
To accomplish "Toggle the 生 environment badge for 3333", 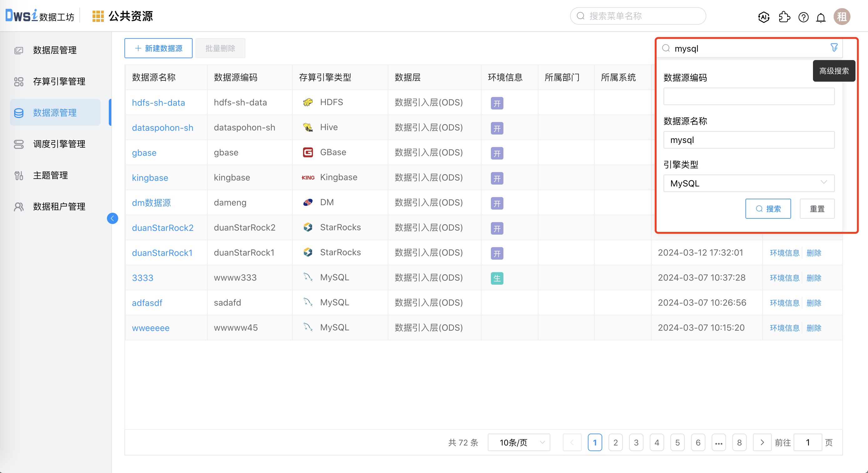I will click(x=497, y=278).
